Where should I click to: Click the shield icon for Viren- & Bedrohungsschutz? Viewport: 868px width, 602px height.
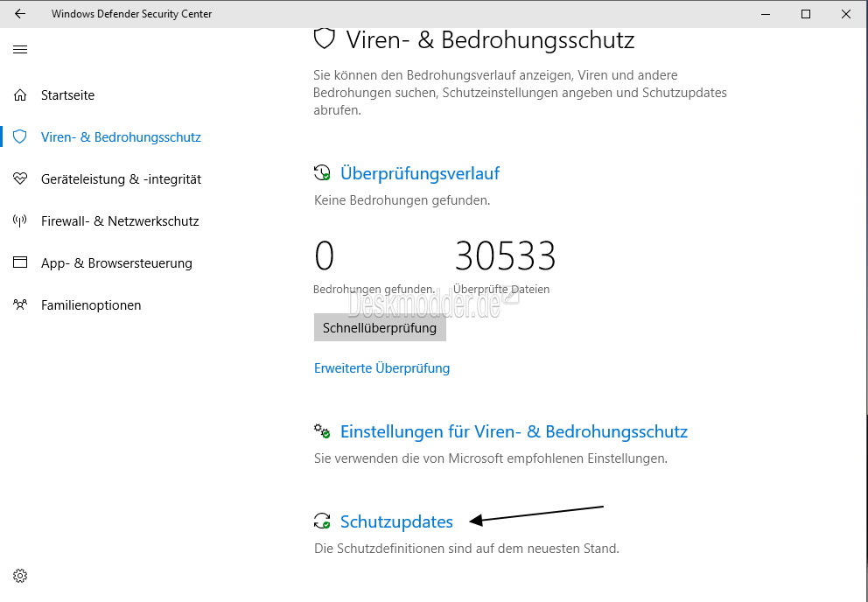tap(20, 136)
